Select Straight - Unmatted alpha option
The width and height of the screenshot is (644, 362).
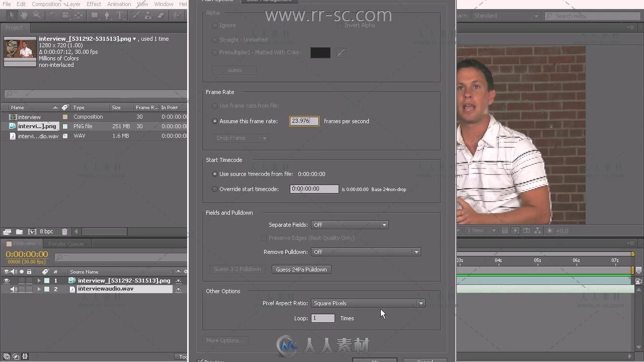[215, 39]
